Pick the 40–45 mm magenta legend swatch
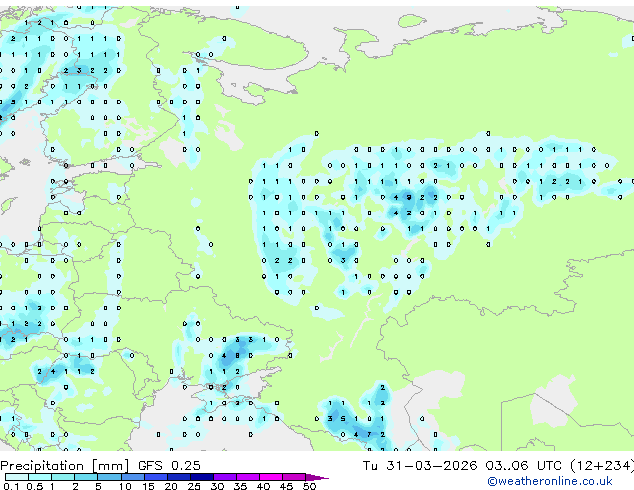This screenshot has width=634, height=490. pos(271,477)
